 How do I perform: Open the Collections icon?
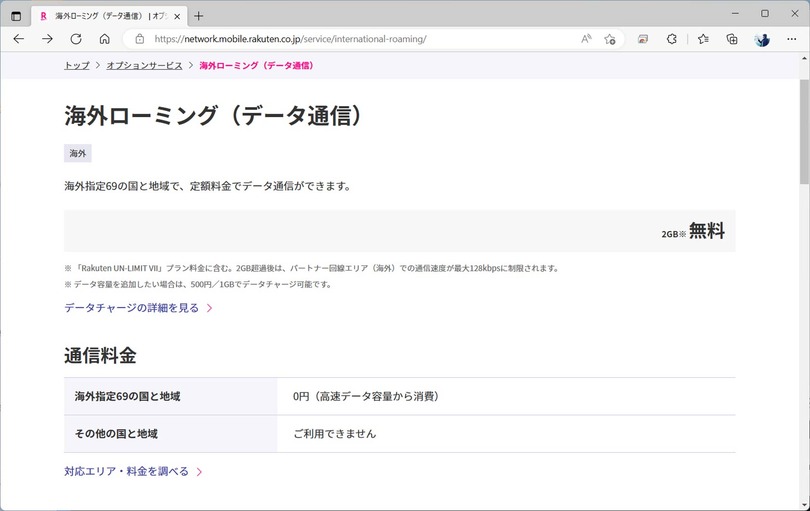click(732, 39)
